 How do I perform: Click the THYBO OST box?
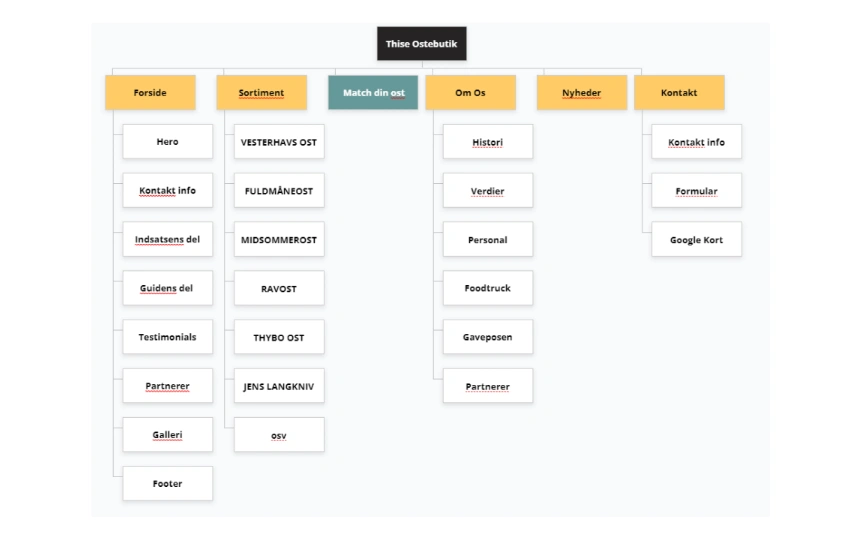coord(279,337)
